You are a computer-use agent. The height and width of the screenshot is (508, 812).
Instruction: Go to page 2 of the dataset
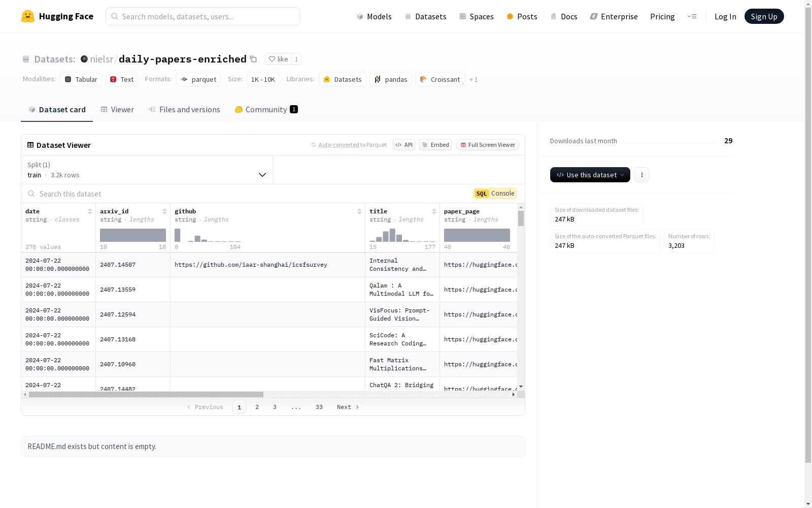point(257,407)
